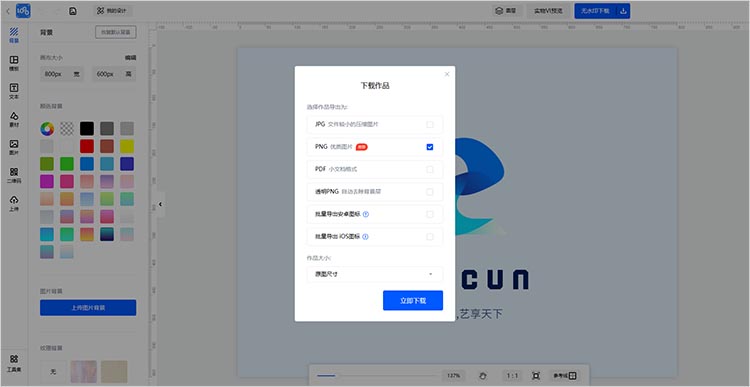This screenshot has height=387, width=750.
Task: Click the 1:1 zoom reset button
Action: coord(512,376)
